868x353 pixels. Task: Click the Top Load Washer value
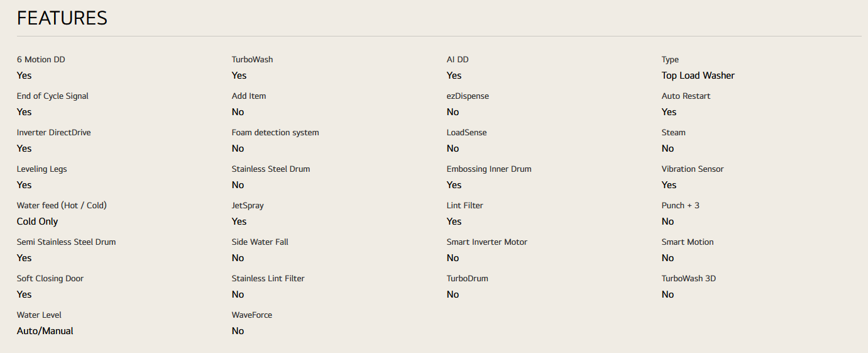698,76
